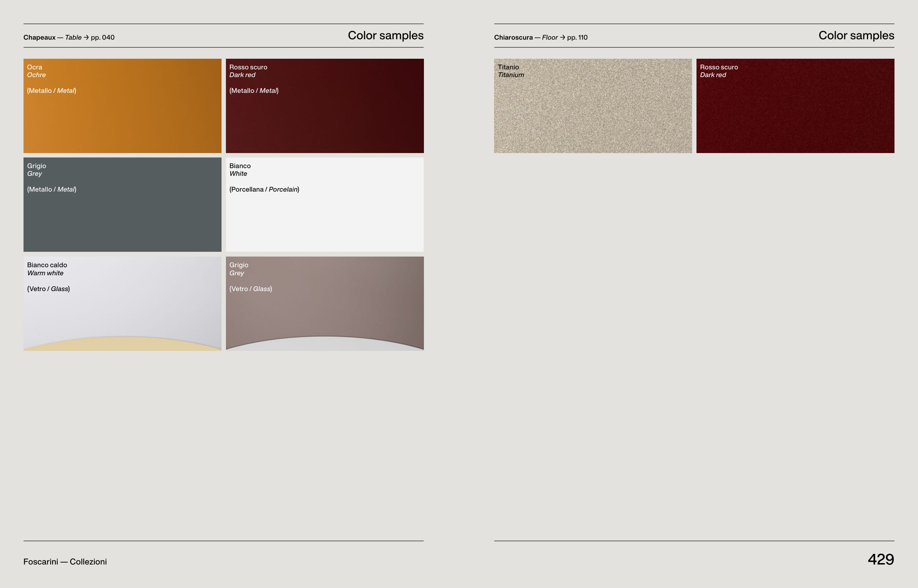Click the Foscarini — Collezioni footer text
Screen dimensions: 918x588
pos(65,562)
